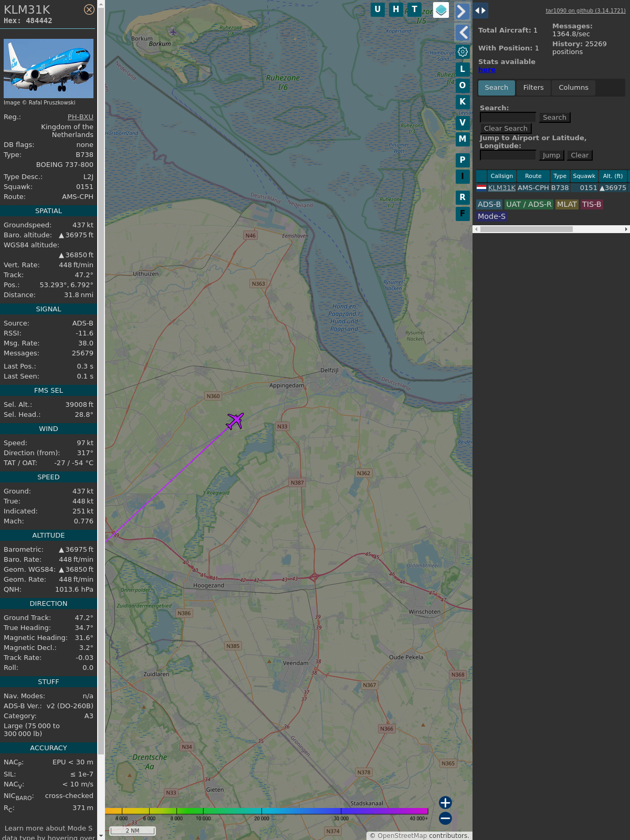Viewport: 630px width, 840px height.
Task: Toggle the TIS-B source legend
Action: [592, 205]
